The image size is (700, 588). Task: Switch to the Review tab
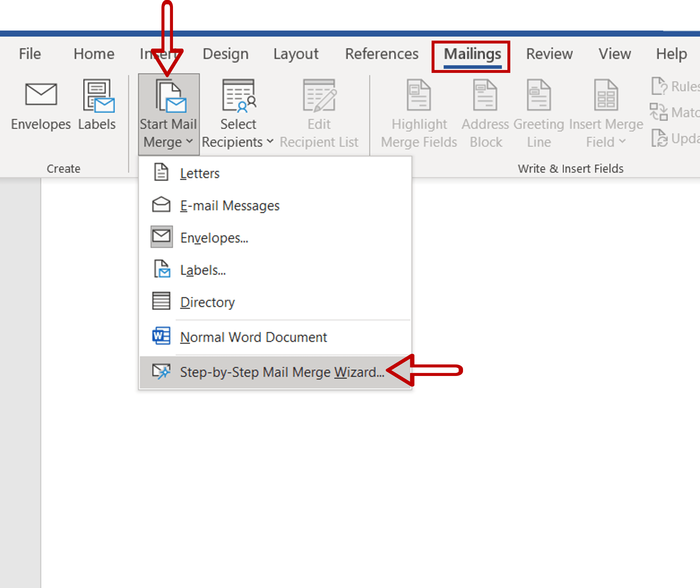[549, 54]
